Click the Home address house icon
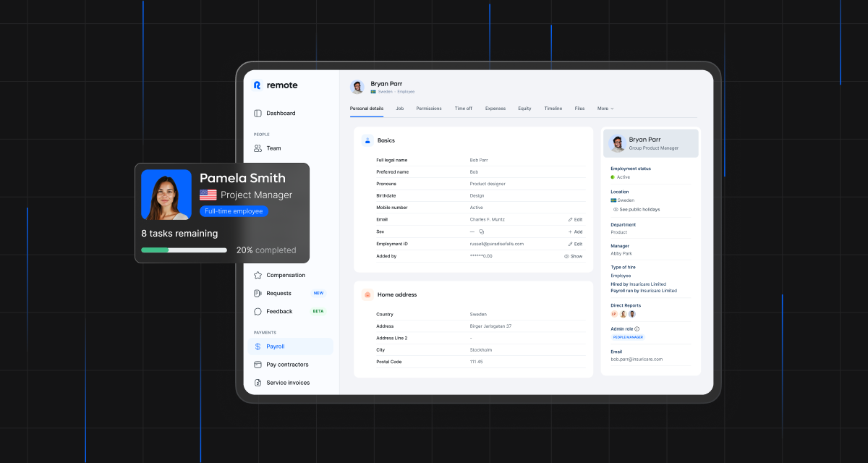The image size is (868, 463). coord(367,294)
